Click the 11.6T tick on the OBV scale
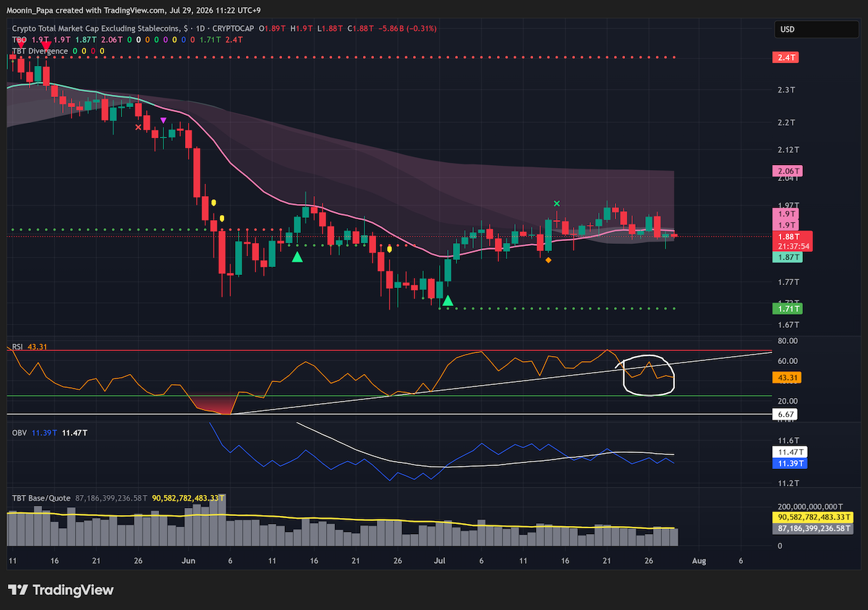Screen dimensions: 868x610 click(788, 440)
